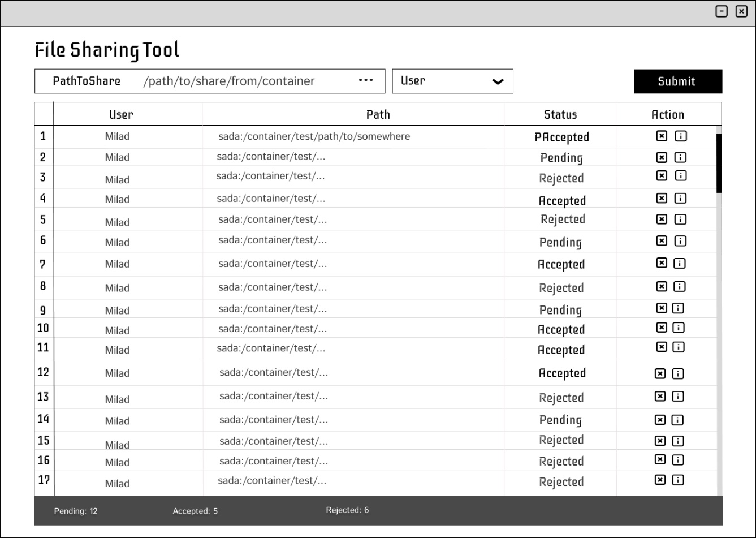Image resolution: width=756 pixels, height=538 pixels.
Task: Remove the row 10 share entry
Action: click(x=662, y=328)
